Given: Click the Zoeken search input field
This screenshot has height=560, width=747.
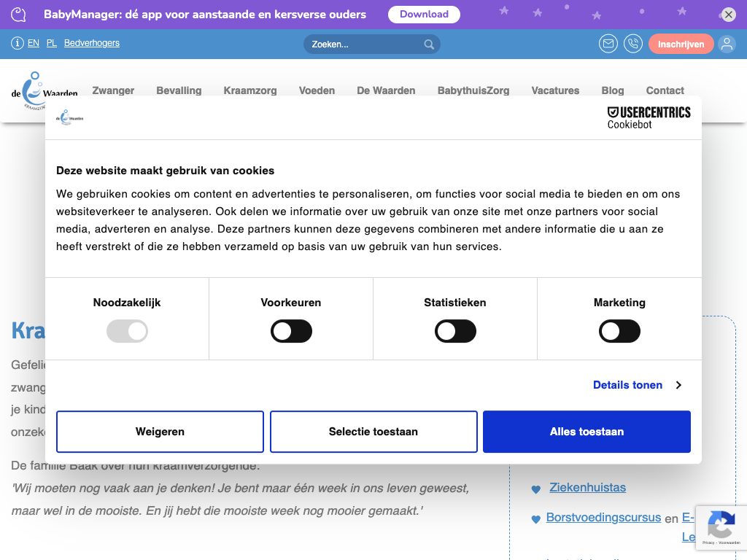Looking at the screenshot, I should click(365, 44).
